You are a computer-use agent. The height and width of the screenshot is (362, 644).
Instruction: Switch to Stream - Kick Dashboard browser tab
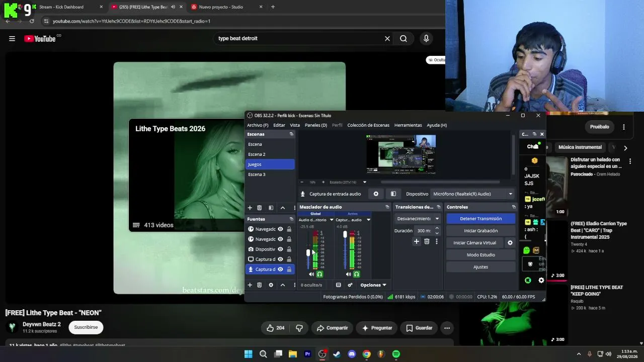[67, 7]
